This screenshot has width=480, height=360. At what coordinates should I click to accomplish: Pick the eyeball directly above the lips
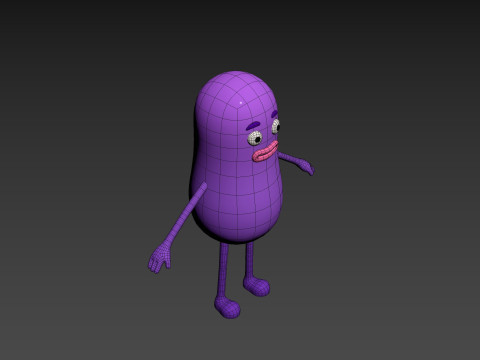(x=255, y=138)
